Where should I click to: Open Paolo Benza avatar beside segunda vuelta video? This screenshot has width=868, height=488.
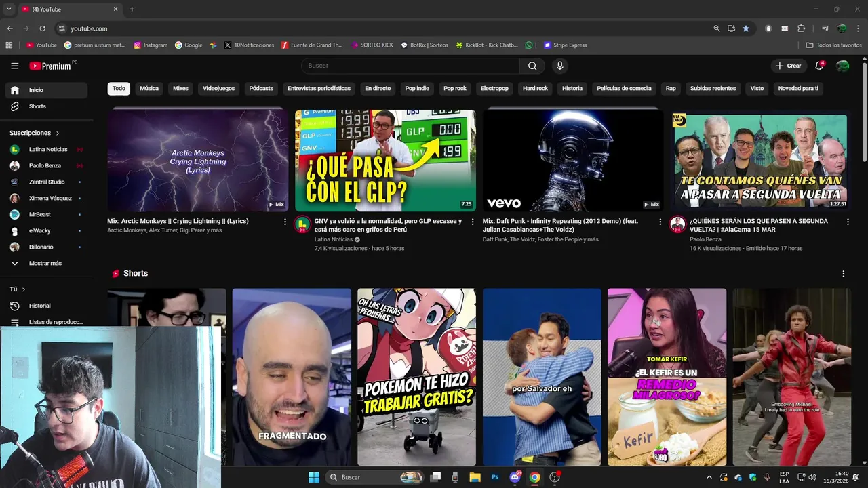[x=677, y=224]
